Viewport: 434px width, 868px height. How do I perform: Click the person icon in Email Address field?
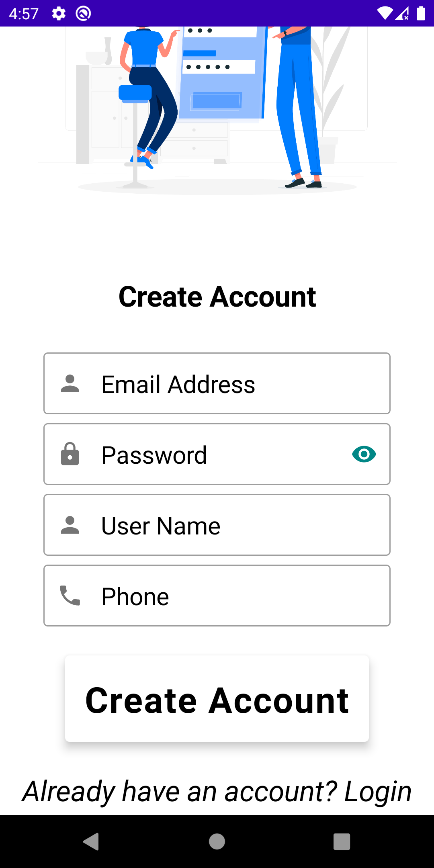pos(70,383)
